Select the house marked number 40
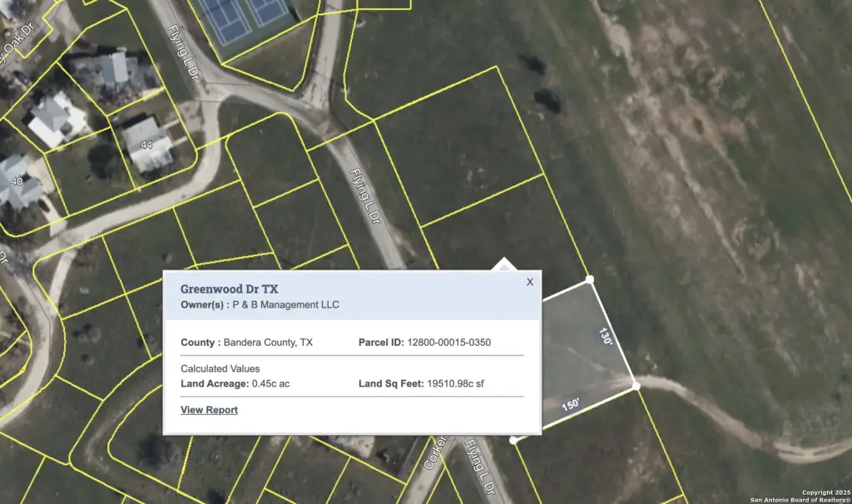The height and width of the screenshot is (504, 852). 17,183
